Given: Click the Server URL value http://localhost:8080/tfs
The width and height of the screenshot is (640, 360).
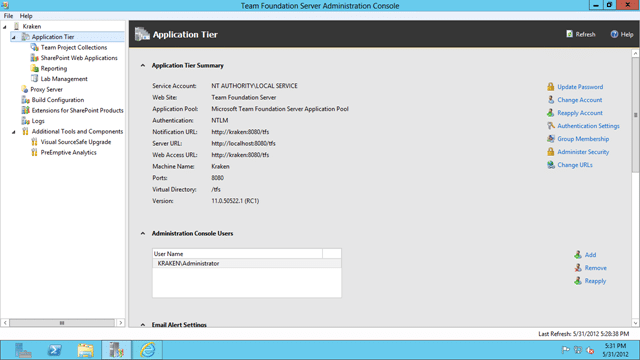Looking at the screenshot, I should tap(243, 143).
